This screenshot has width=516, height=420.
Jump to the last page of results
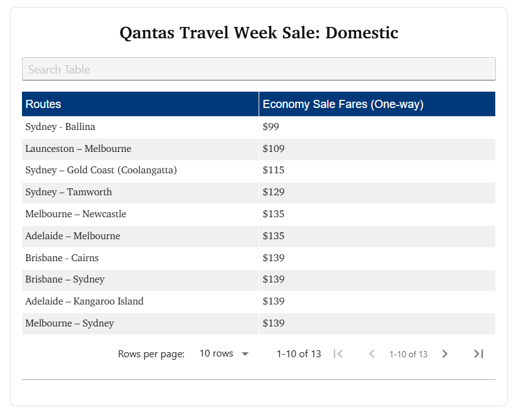[x=478, y=354]
